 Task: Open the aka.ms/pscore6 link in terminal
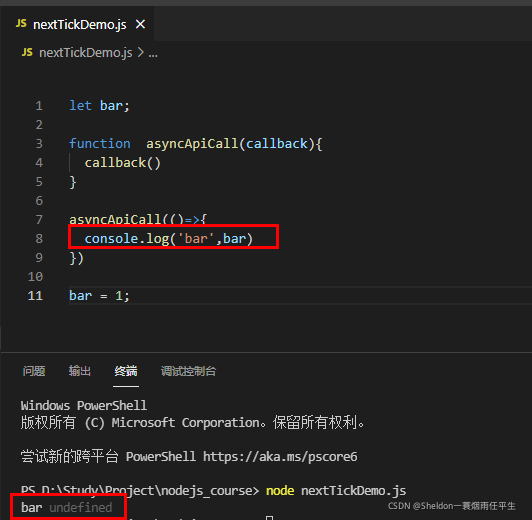point(280,457)
